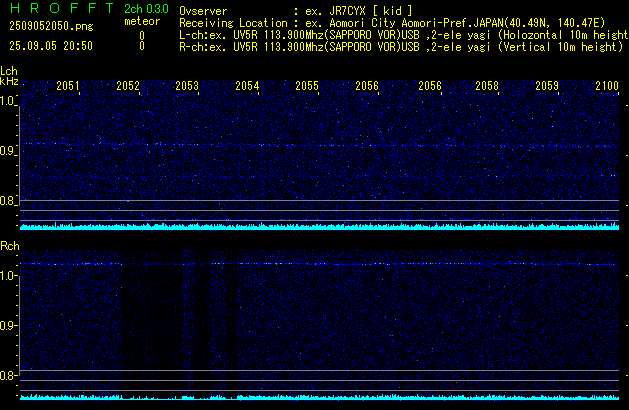629x410 pixels.
Task: Select the 2053 time marker
Action: click(x=187, y=85)
